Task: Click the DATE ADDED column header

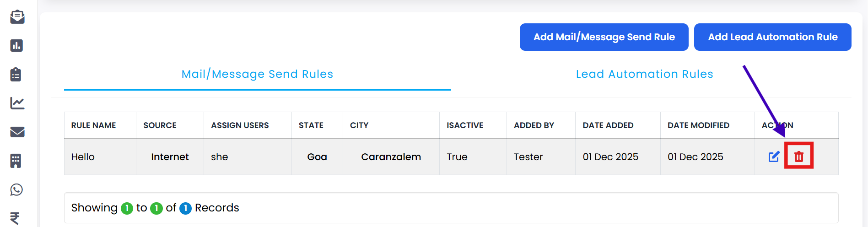Action: click(x=608, y=125)
